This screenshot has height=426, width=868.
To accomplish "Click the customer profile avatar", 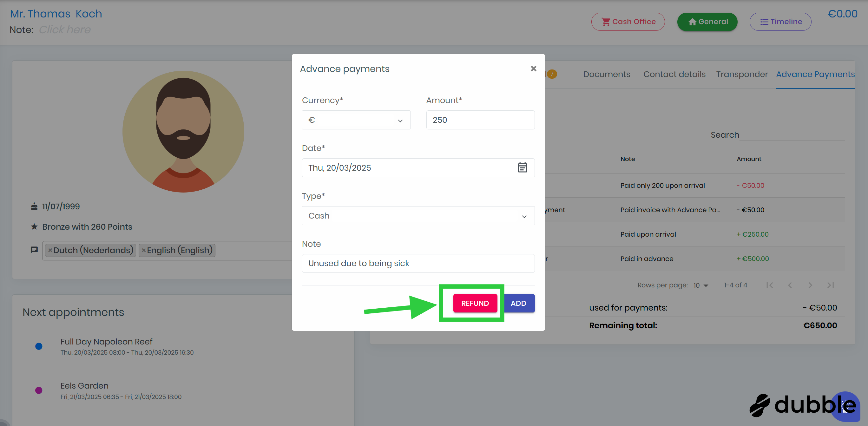I will (x=183, y=131).
